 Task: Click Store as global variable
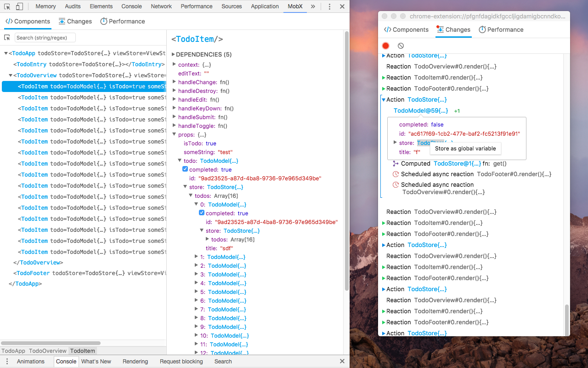pyautogui.click(x=465, y=148)
